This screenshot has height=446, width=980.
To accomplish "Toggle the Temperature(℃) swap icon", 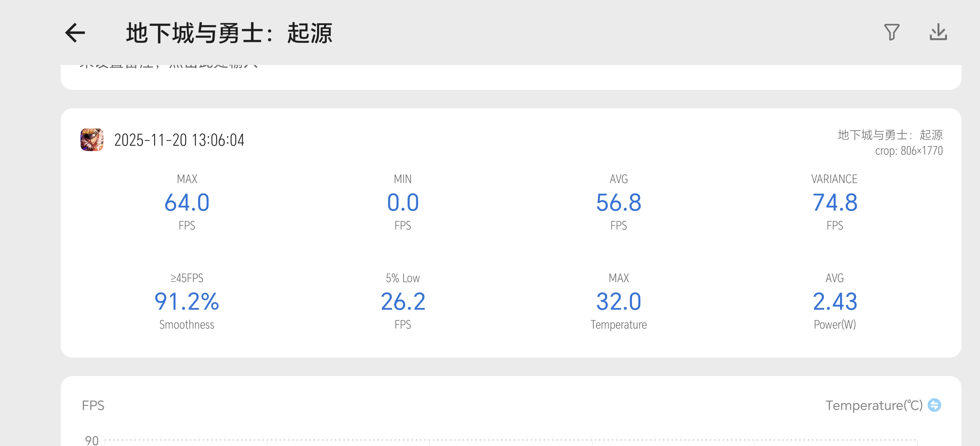I will coord(934,405).
